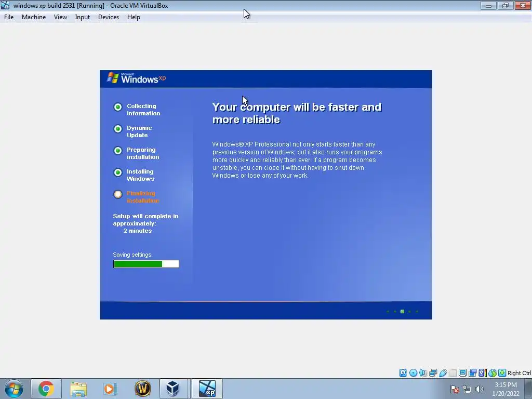Image resolution: width=532 pixels, height=399 pixels.
Task: Click the Preparing installation step indicator
Action: [x=118, y=151]
